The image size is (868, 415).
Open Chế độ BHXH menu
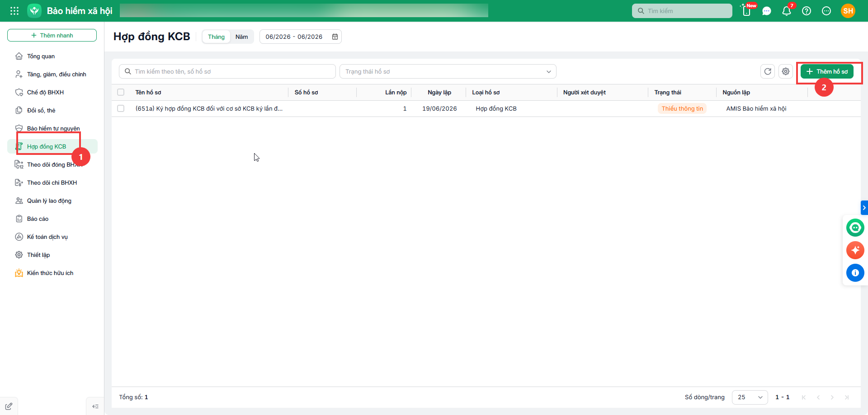pos(52,92)
